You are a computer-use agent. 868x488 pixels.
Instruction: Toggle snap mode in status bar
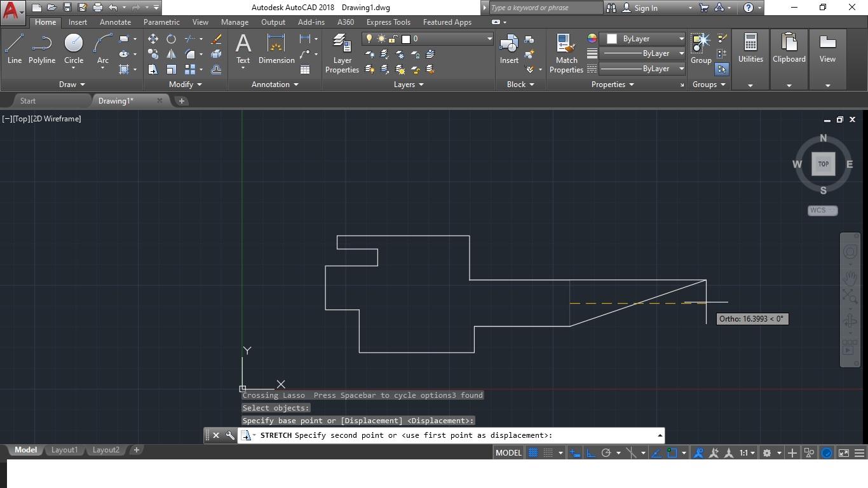tap(548, 453)
